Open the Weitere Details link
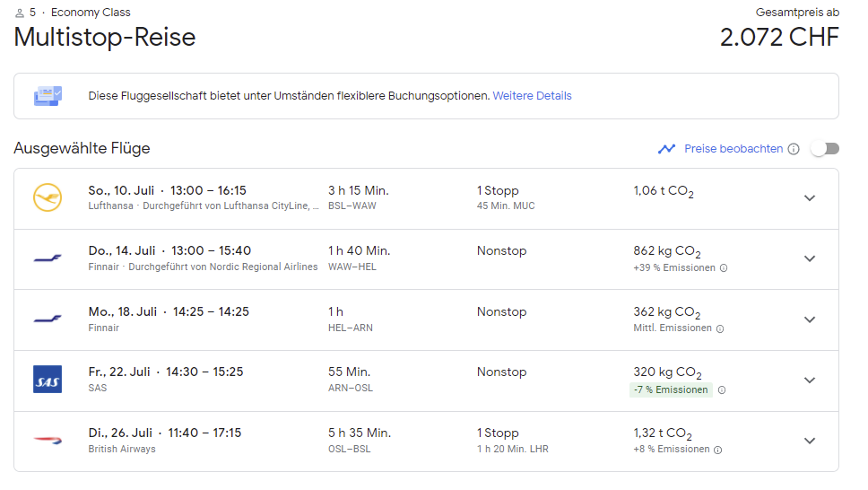The width and height of the screenshot is (868, 490). coord(532,96)
